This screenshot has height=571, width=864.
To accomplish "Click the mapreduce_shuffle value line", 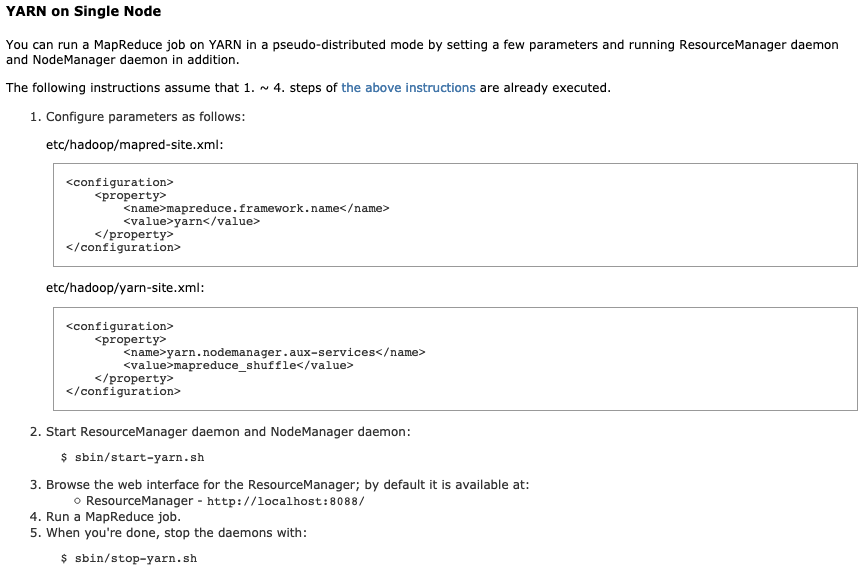I will pyautogui.click(x=238, y=365).
